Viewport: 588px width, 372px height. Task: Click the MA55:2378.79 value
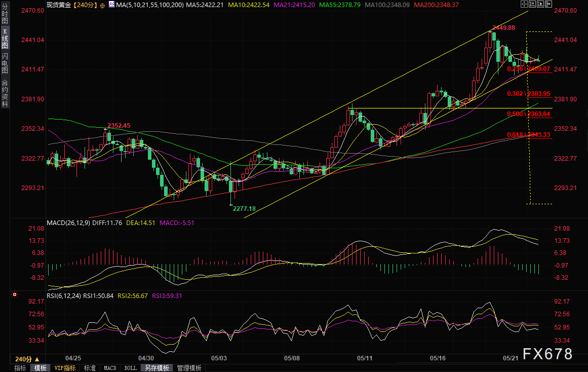pyautogui.click(x=340, y=5)
